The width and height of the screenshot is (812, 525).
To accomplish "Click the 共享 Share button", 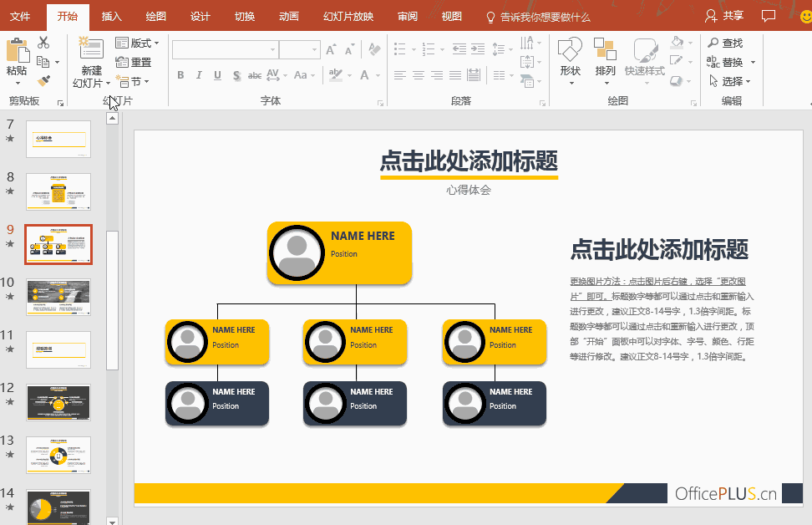I will [724, 16].
